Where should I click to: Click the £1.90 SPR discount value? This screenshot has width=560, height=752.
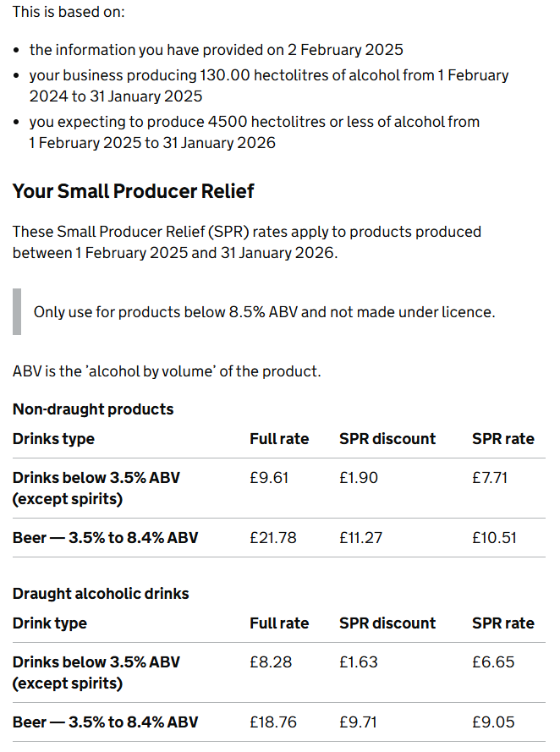pyautogui.click(x=359, y=478)
